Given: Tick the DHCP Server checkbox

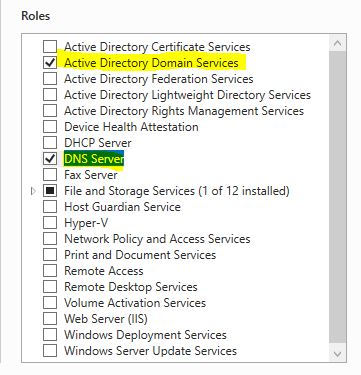Looking at the screenshot, I should point(50,143).
